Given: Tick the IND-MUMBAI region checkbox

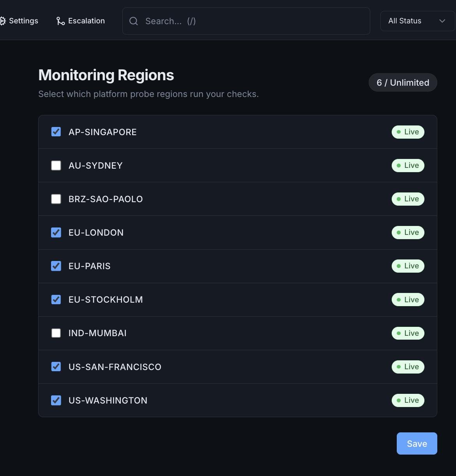Looking at the screenshot, I should click(x=56, y=333).
